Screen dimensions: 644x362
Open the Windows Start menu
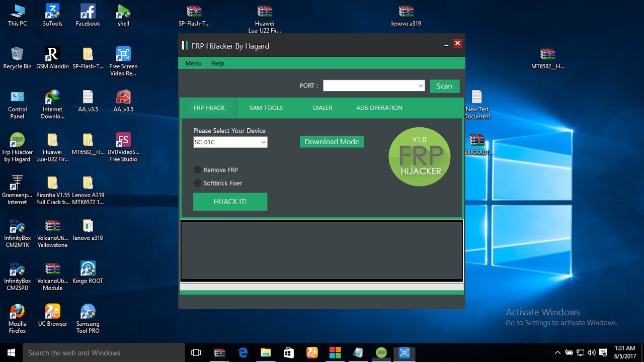pyautogui.click(x=11, y=353)
